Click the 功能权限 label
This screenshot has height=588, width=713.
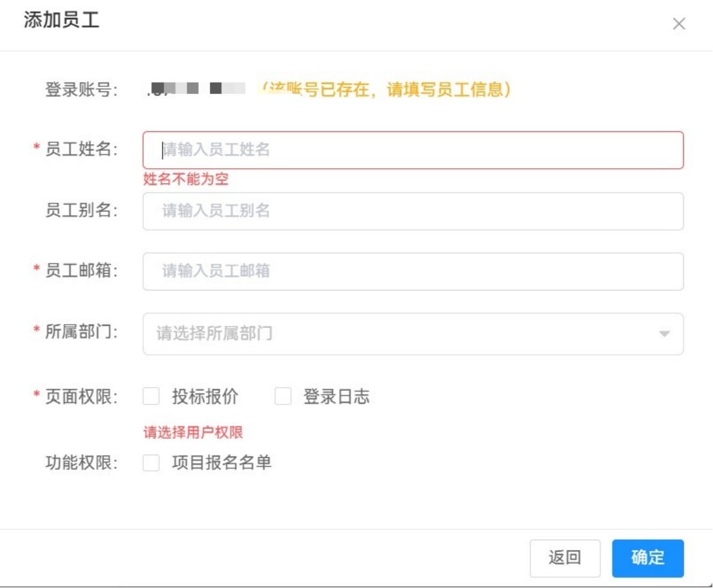pyautogui.click(x=81, y=463)
